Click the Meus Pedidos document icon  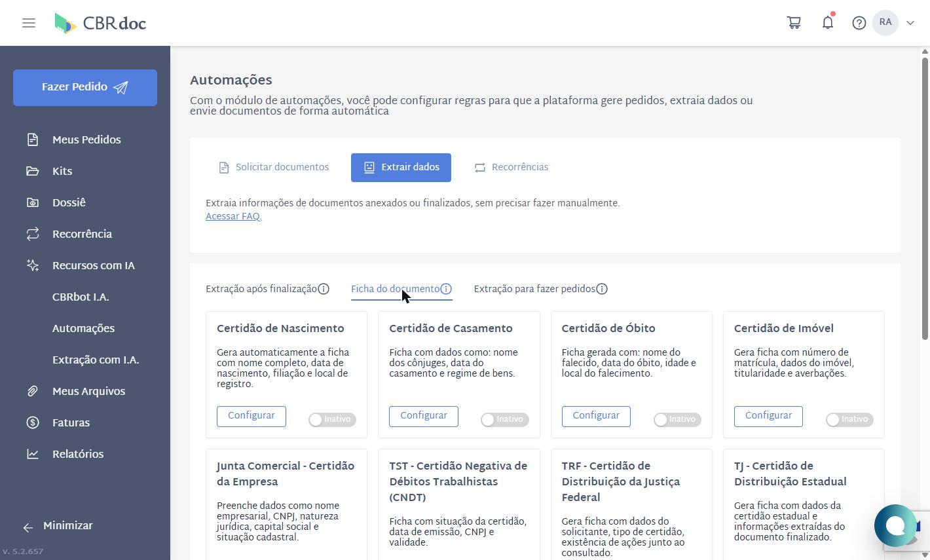[33, 140]
